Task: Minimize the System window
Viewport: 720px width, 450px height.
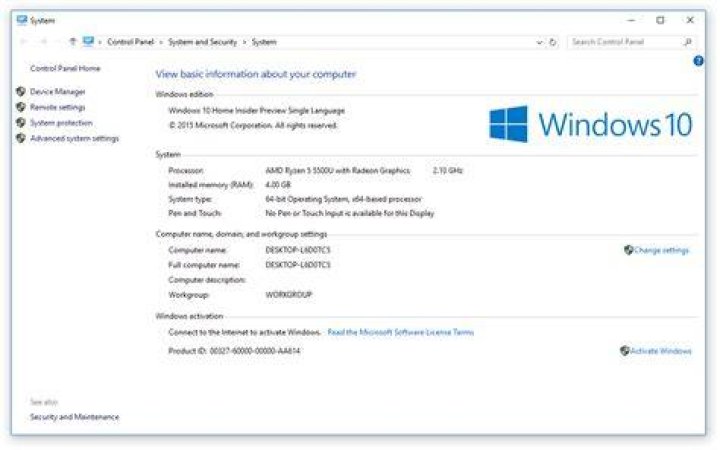Action: coord(631,20)
